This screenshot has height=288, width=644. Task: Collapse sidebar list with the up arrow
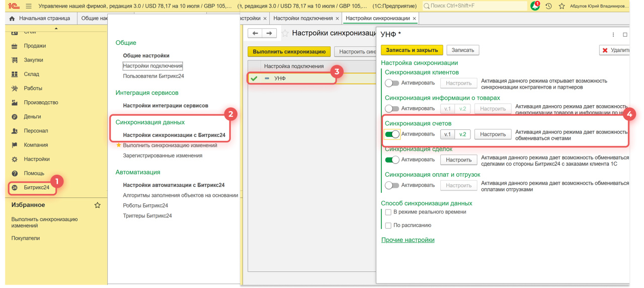[x=56, y=28]
